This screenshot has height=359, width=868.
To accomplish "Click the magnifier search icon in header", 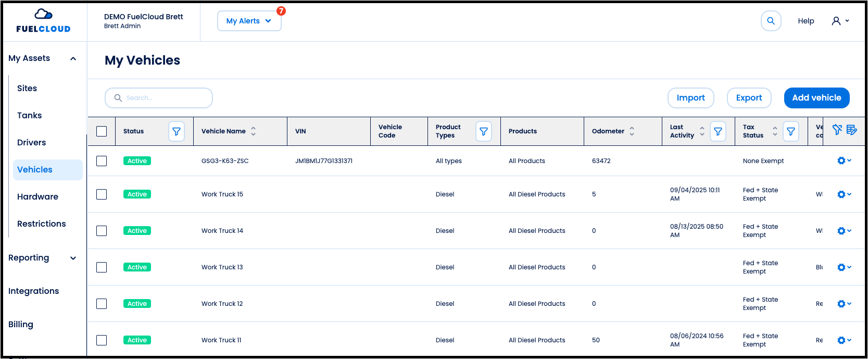I will [771, 21].
